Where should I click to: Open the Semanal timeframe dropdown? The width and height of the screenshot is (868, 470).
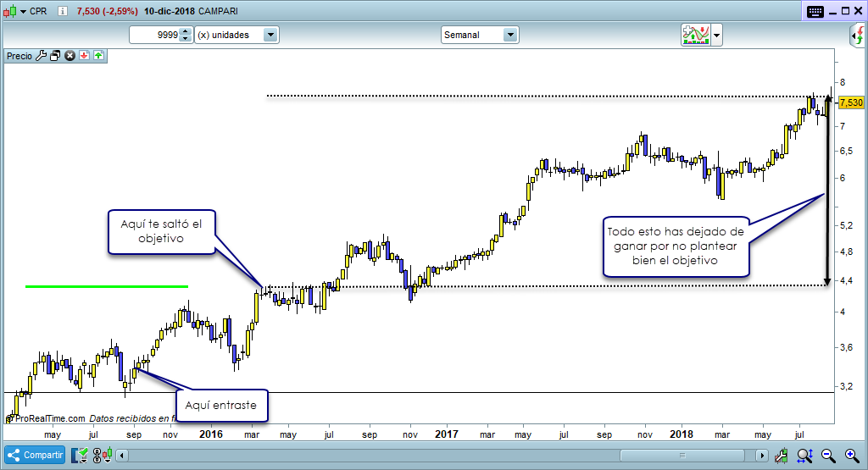click(509, 35)
